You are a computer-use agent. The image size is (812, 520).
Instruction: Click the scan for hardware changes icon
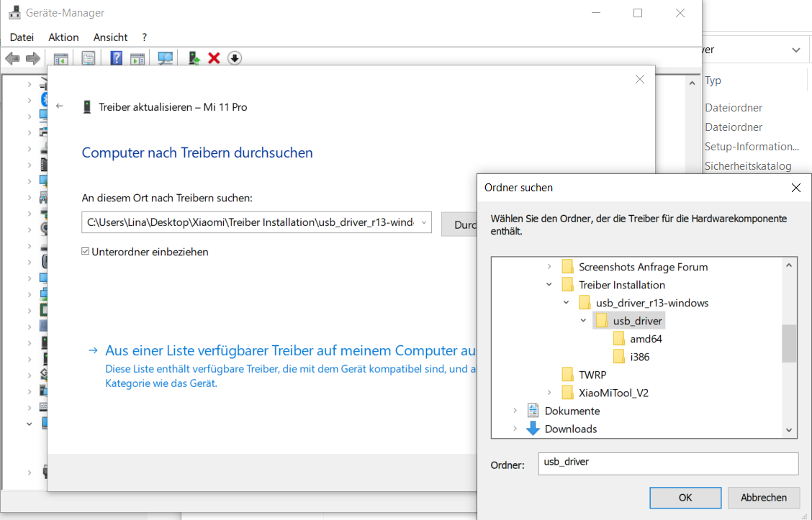click(x=166, y=58)
